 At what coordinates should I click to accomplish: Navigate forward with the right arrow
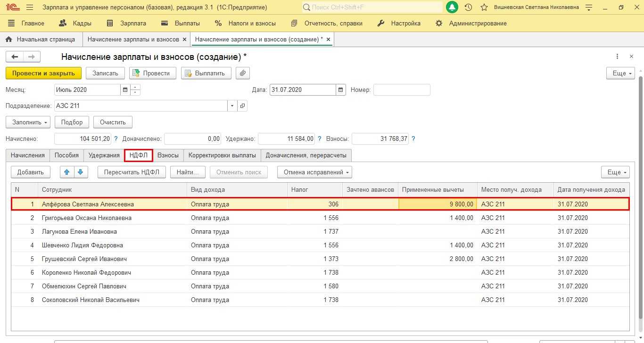[x=32, y=57]
